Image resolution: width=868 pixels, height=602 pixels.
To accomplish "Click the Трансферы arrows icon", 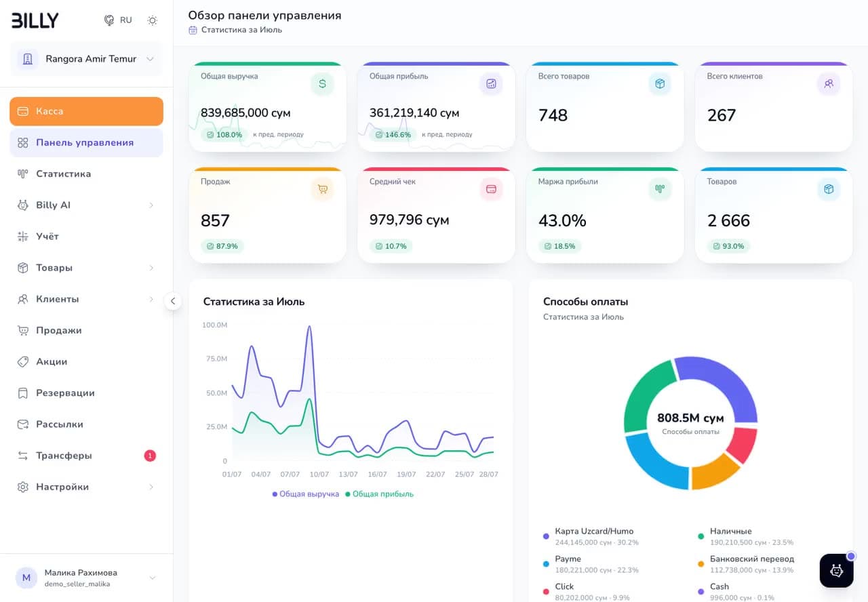I will coord(23,456).
